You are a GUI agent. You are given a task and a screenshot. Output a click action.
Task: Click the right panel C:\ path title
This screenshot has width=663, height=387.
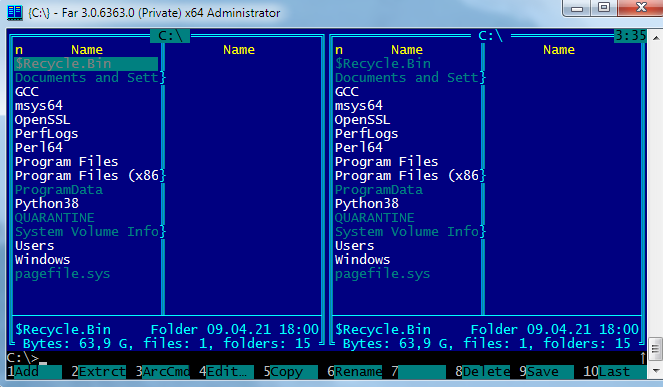pyautogui.click(x=490, y=36)
